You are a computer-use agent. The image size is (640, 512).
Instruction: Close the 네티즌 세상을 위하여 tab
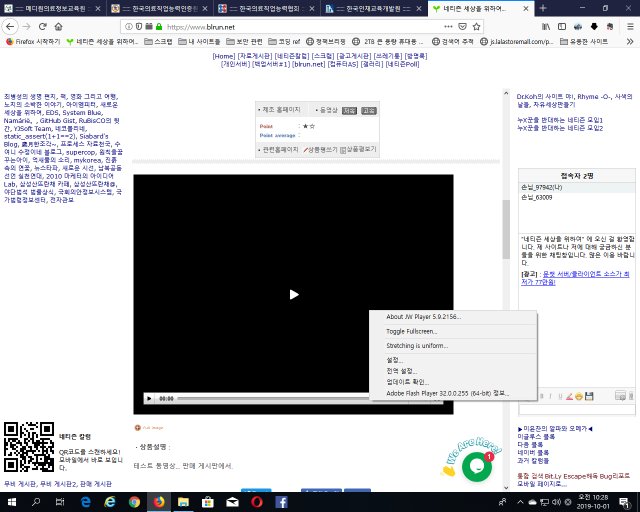[x=526, y=8]
